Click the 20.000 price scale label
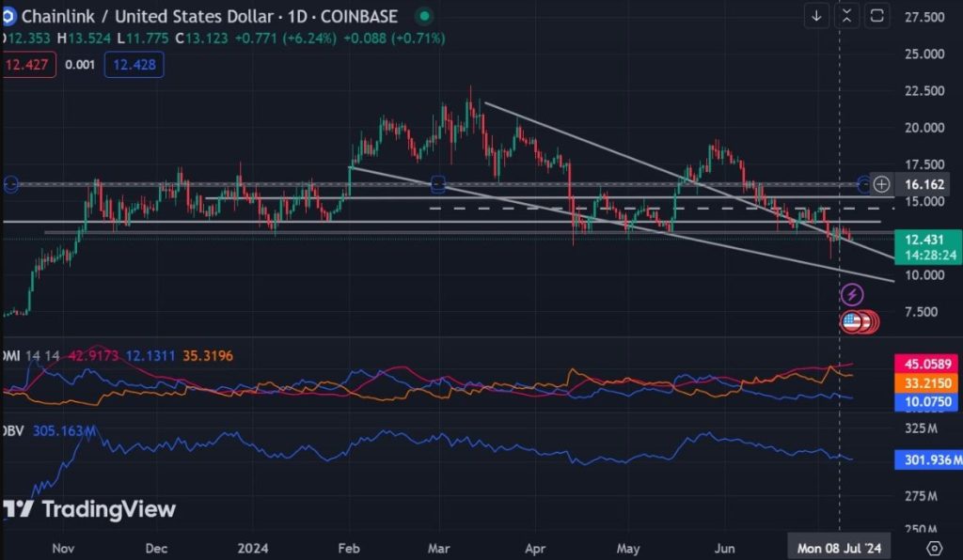This screenshot has width=963, height=560. pyautogui.click(x=924, y=128)
